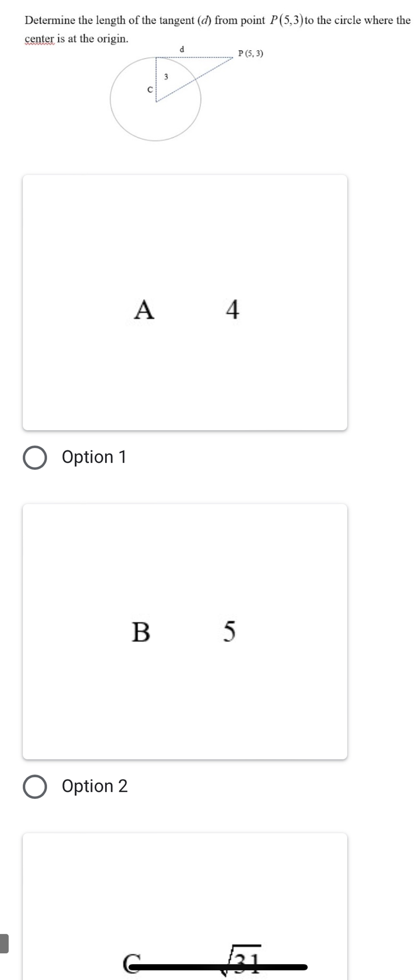Open the answer A image card
The image size is (419, 980).
[x=185, y=302]
